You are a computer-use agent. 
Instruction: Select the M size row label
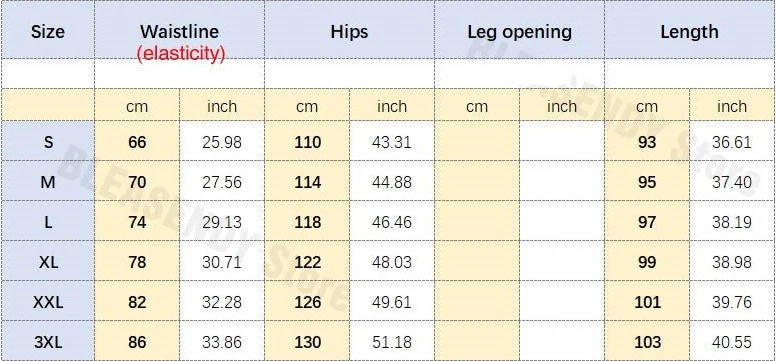coord(48,183)
